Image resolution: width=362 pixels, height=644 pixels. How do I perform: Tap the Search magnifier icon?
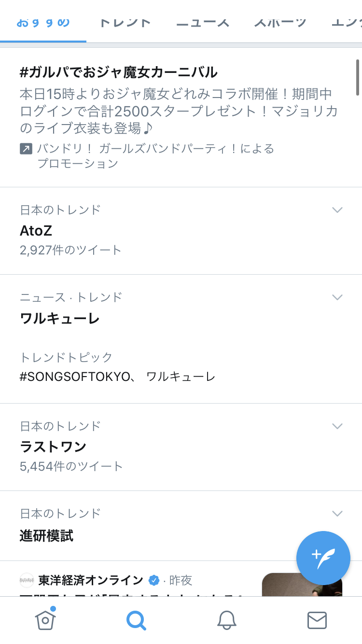[x=136, y=620]
